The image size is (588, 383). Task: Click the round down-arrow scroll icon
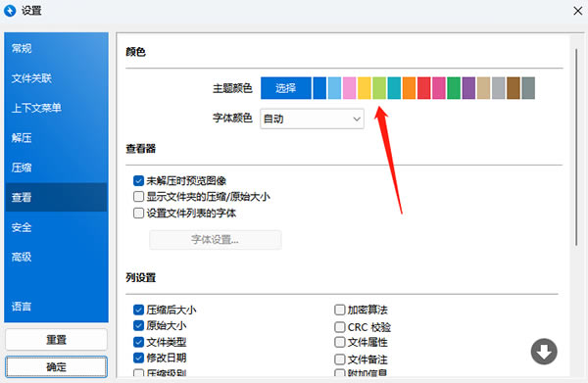(x=544, y=352)
